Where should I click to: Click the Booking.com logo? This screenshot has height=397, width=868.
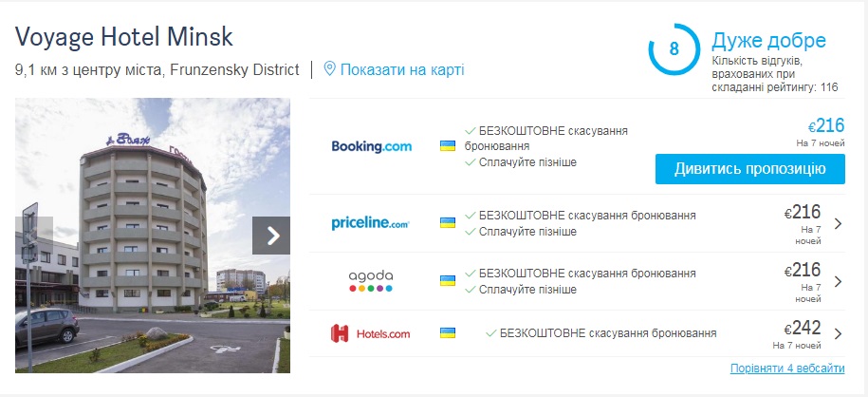(x=371, y=146)
